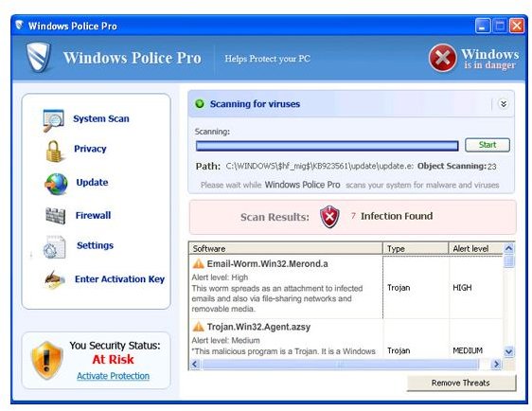
Task: Open the Activate Protection link
Action: (x=113, y=376)
